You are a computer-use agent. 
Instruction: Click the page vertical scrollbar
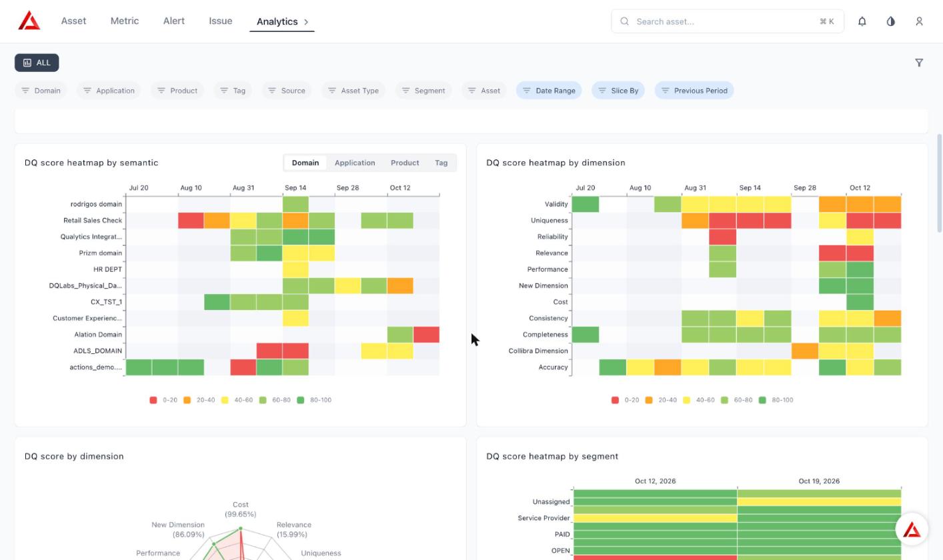pyautogui.click(x=940, y=183)
